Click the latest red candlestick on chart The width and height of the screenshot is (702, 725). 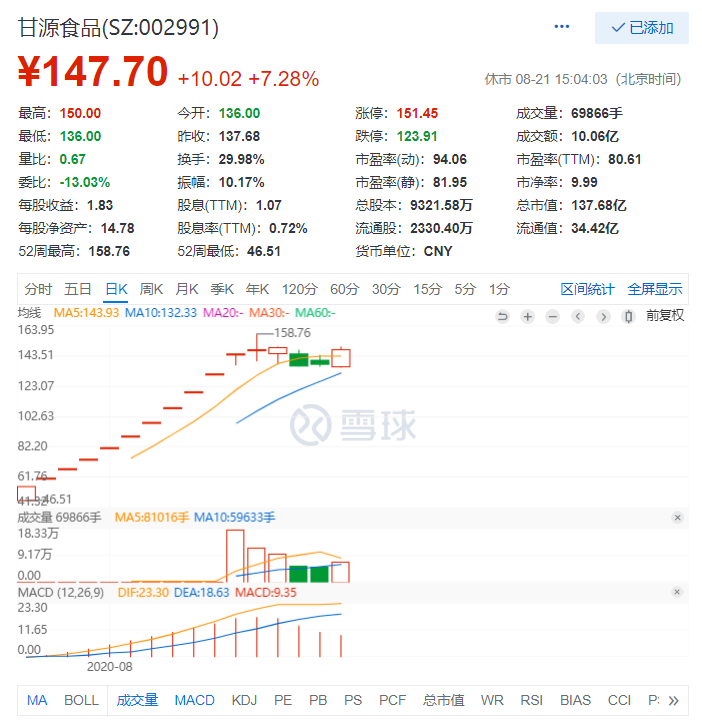click(x=341, y=358)
